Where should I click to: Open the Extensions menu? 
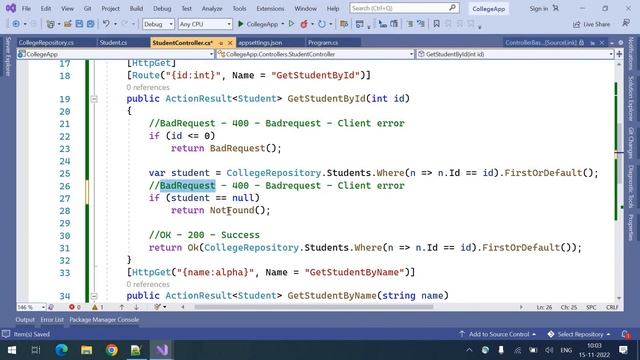coord(270,8)
